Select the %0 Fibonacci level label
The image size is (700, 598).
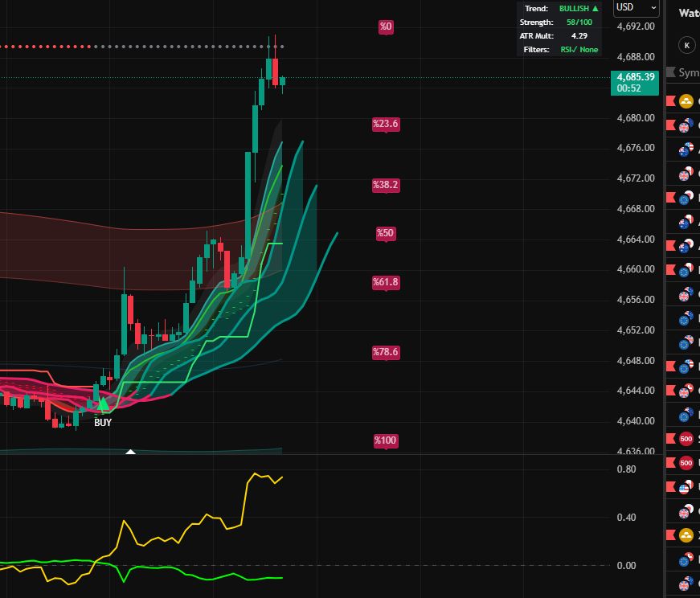(386, 27)
